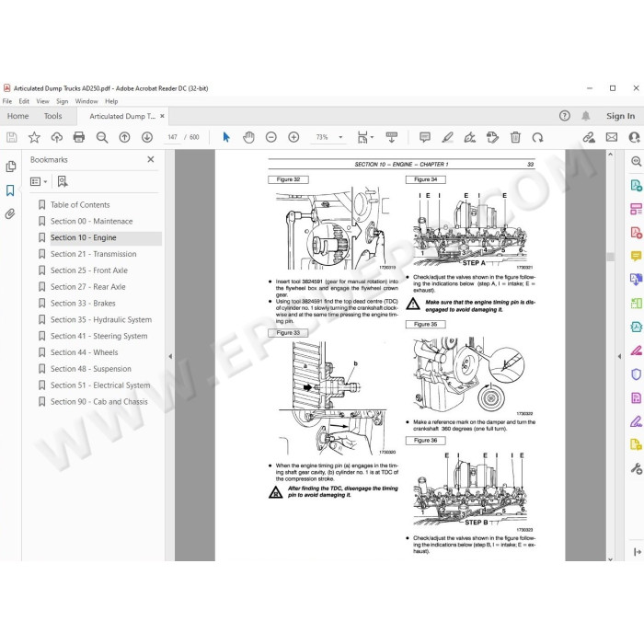This screenshot has width=644, height=644.
Task: Click the Sign In link
Action: (x=620, y=116)
